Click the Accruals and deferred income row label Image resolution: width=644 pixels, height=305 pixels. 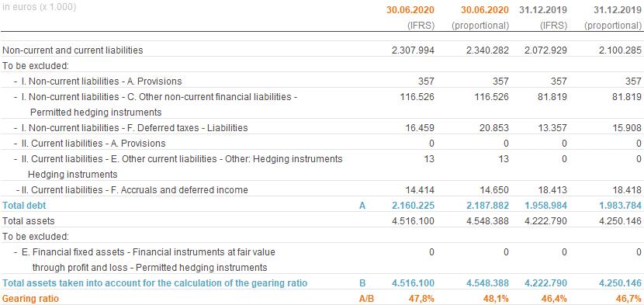point(133,190)
